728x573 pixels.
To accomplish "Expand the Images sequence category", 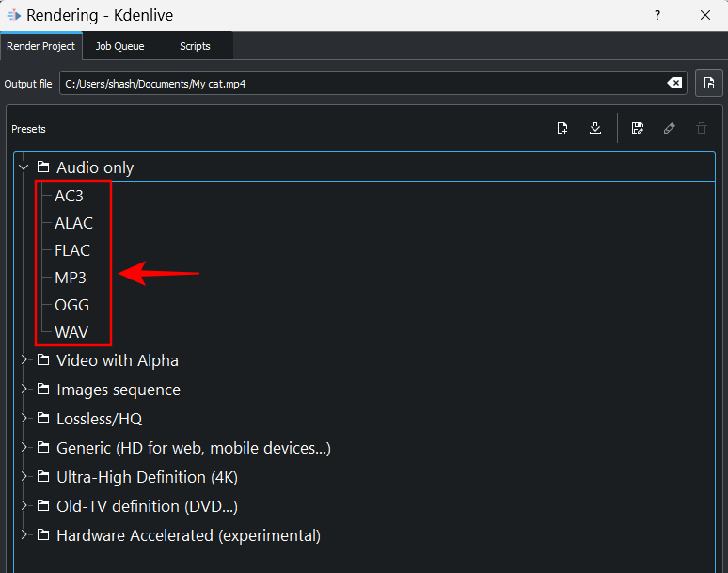I will [x=24, y=390].
